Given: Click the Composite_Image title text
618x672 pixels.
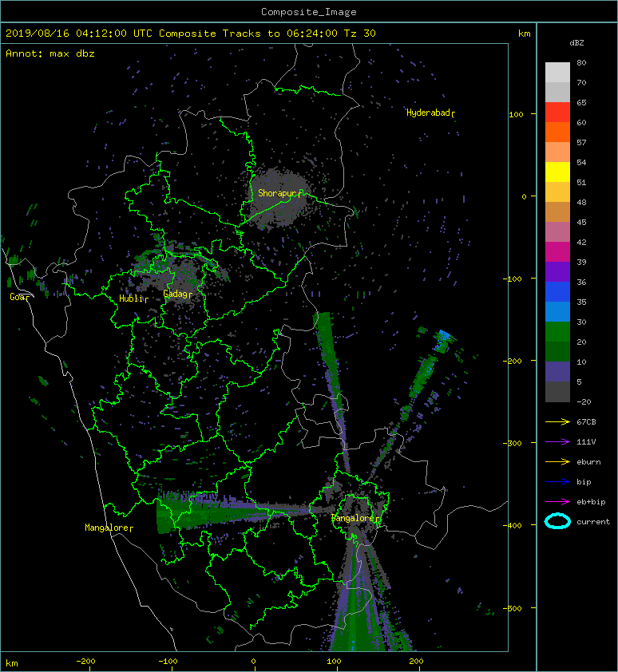Looking at the screenshot, I should pos(309,12).
